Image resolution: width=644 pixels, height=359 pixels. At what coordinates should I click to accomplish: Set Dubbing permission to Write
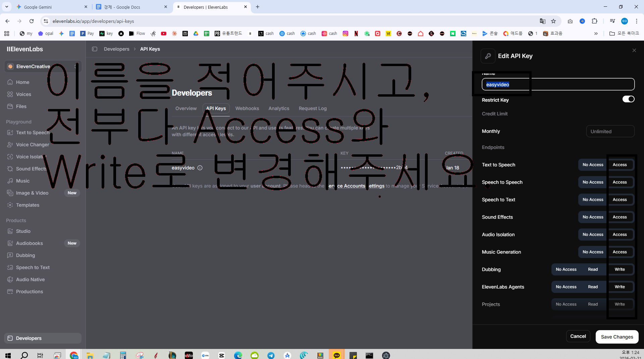coord(620,269)
